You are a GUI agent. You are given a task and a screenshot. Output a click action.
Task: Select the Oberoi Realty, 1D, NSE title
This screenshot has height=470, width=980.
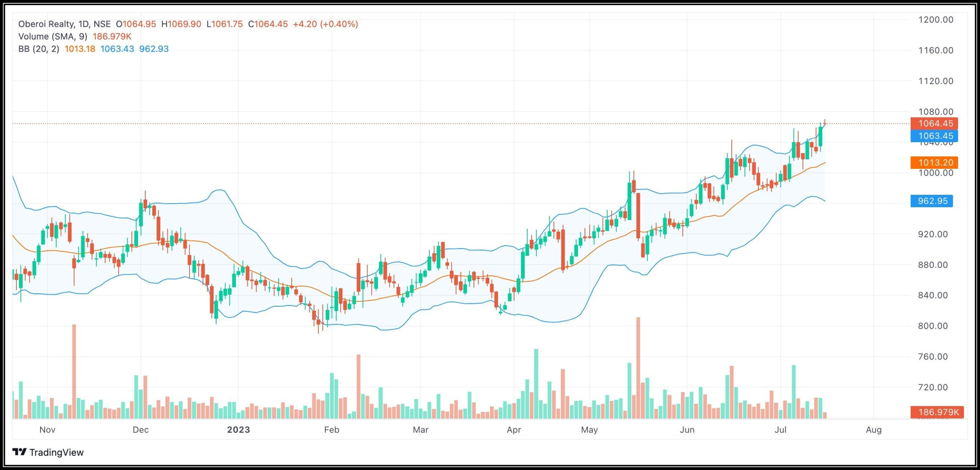tap(64, 24)
